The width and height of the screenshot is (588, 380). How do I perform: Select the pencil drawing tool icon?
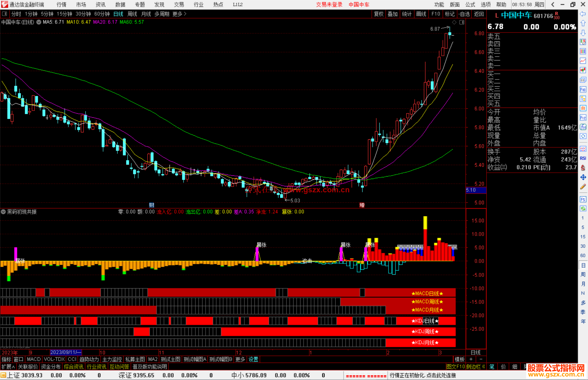[x=583, y=187]
